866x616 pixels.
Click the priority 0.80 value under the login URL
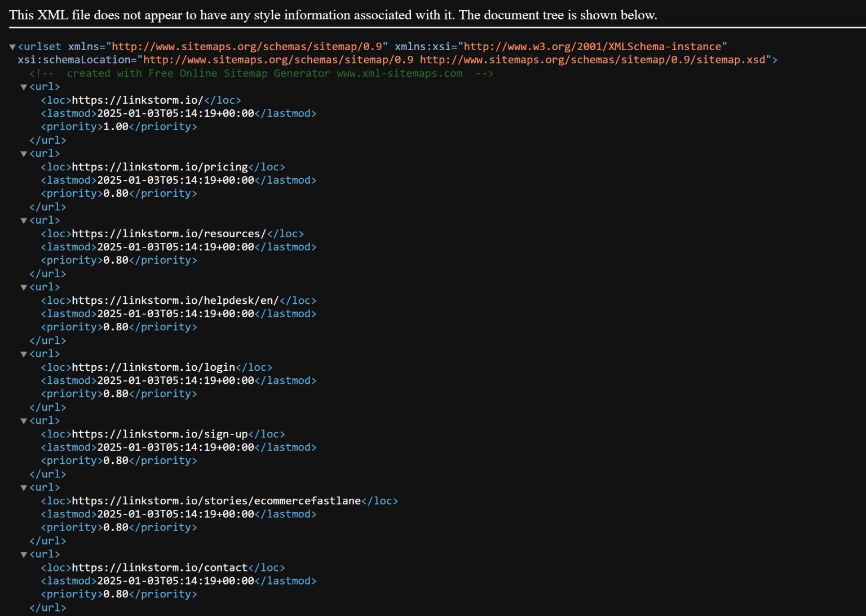(116, 394)
